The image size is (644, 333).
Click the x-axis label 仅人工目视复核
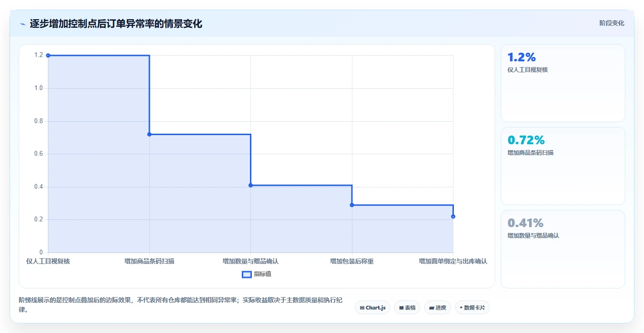point(48,261)
